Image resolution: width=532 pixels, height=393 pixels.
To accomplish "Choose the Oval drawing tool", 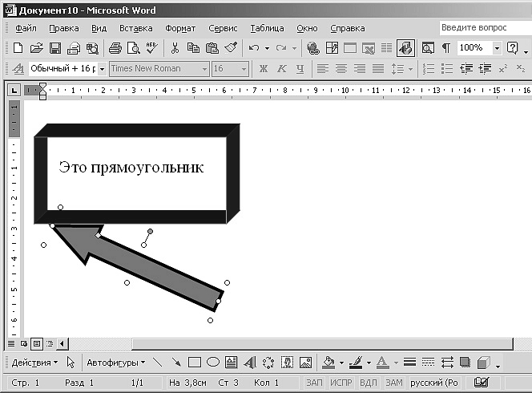I will pos(213,362).
